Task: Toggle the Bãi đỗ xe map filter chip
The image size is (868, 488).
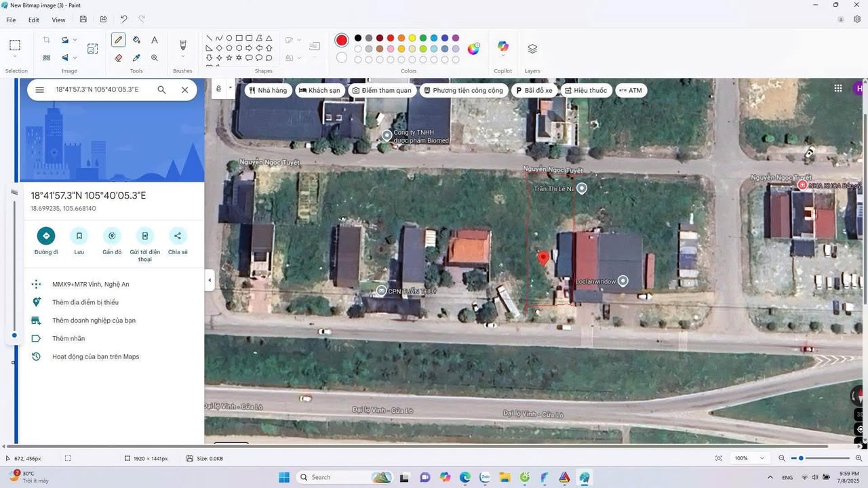Action: point(535,90)
